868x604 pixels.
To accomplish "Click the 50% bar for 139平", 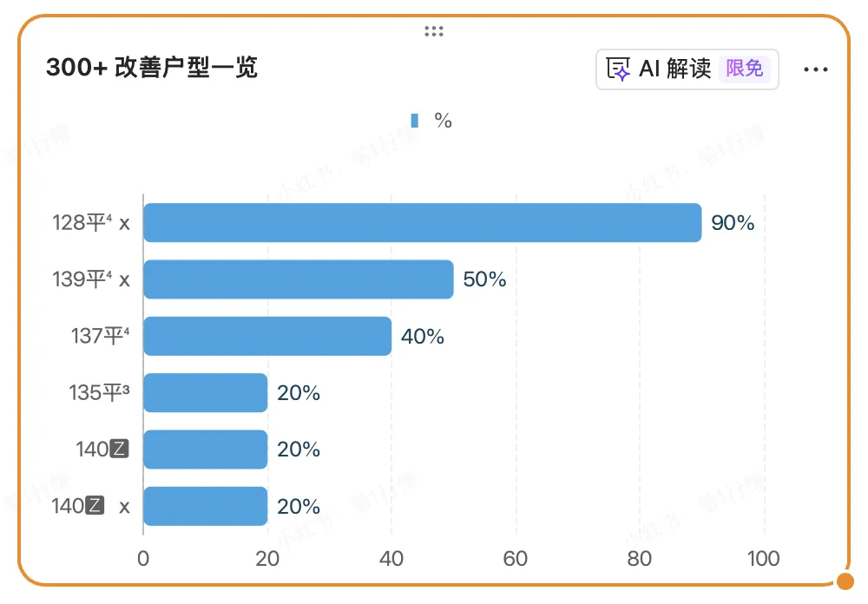I will pos(299,279).
